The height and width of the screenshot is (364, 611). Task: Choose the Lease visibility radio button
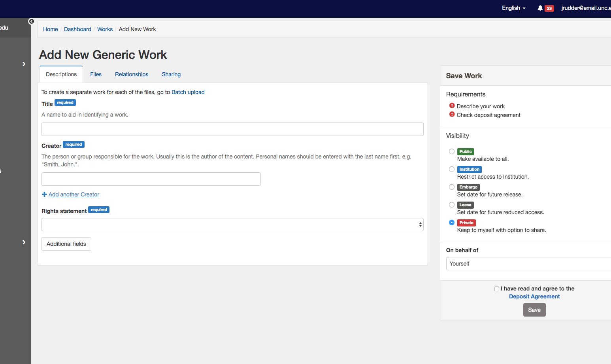point(451,205)
